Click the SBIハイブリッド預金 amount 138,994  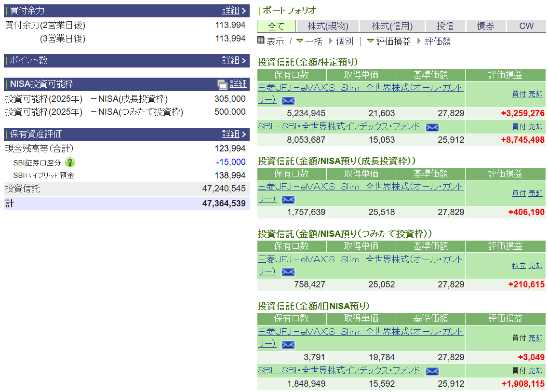tap(230, 176)
